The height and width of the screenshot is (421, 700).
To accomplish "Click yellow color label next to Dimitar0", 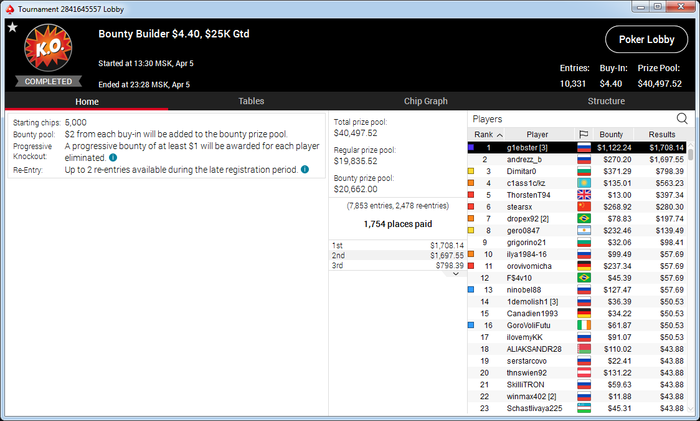I will 471,171.
